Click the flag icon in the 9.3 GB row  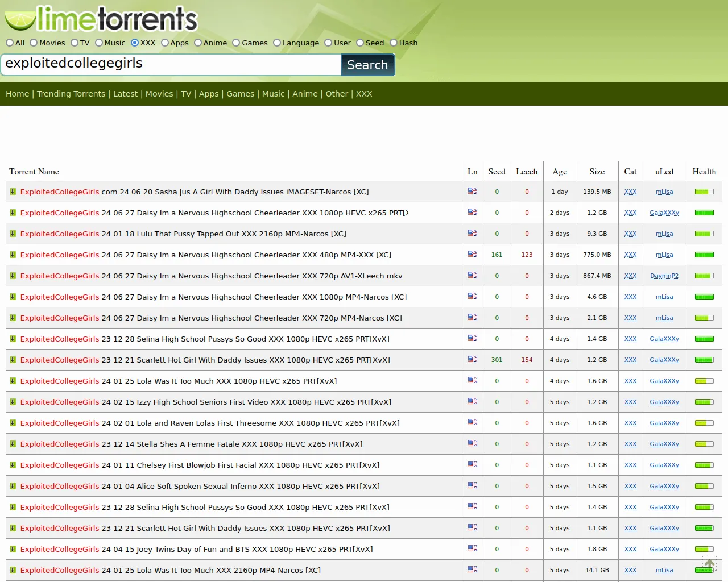[473, 233]
